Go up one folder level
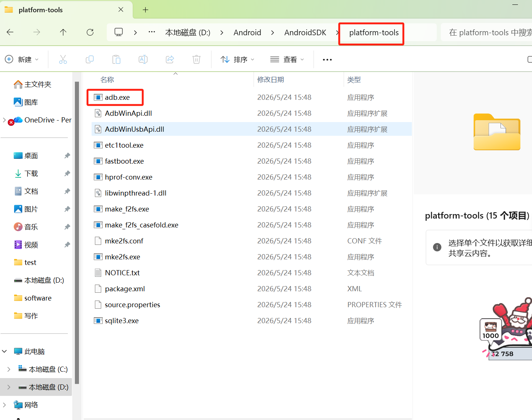Screen dimensions: 532x420 (x=63, y=32)
